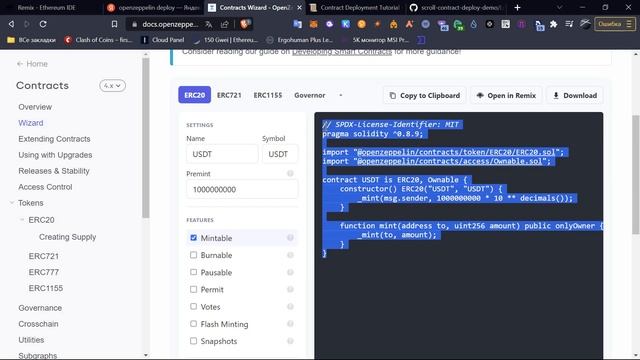The width and height of the screenshot is (640, 360).
Task: Collapse the ERC20 subtree in sidebar
Action: click(x=22, y=220)
